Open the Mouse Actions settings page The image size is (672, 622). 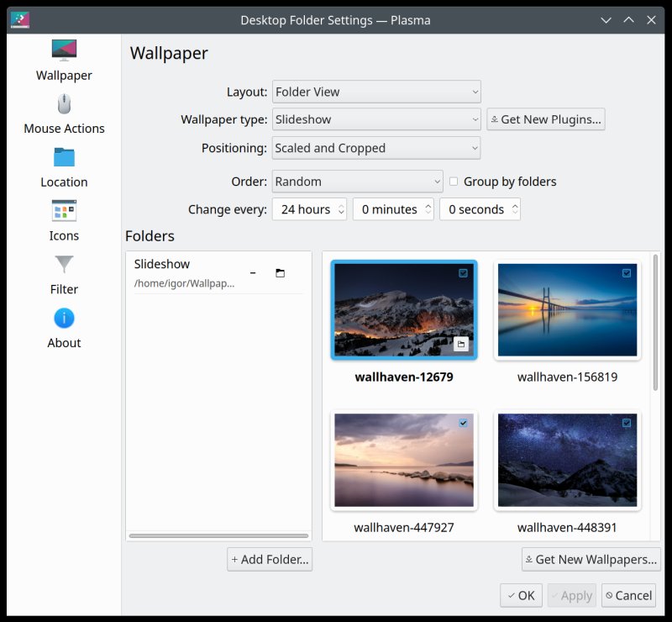pos(64,114)
